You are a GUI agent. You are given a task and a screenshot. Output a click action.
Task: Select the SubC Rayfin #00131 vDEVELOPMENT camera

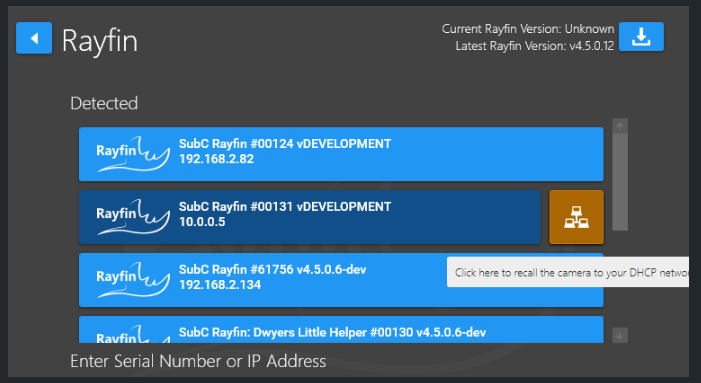pyautogui.click(x=310, y=217)
